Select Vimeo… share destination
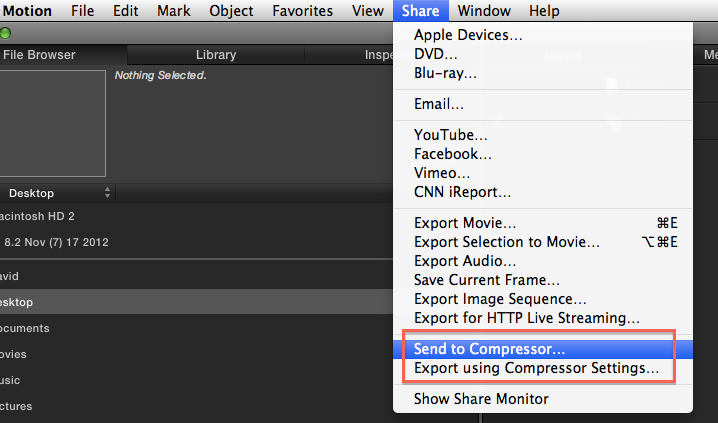The image size is (718, 423). coord(543,173)
